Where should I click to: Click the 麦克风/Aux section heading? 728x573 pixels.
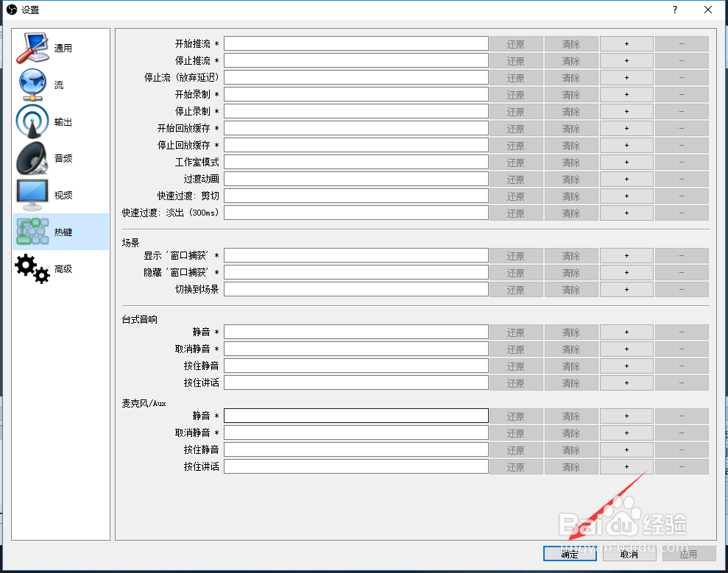point(144,403)
